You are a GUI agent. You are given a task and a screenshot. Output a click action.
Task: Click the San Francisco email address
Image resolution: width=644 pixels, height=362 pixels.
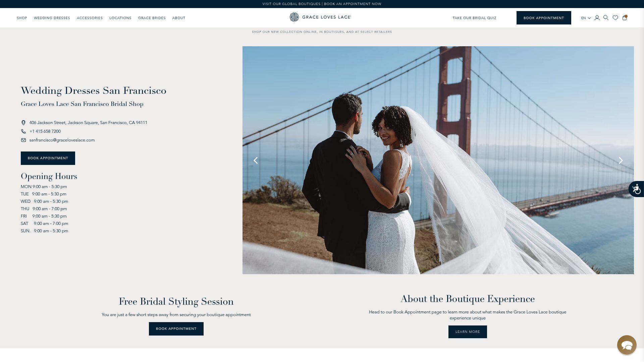point(62,140)
